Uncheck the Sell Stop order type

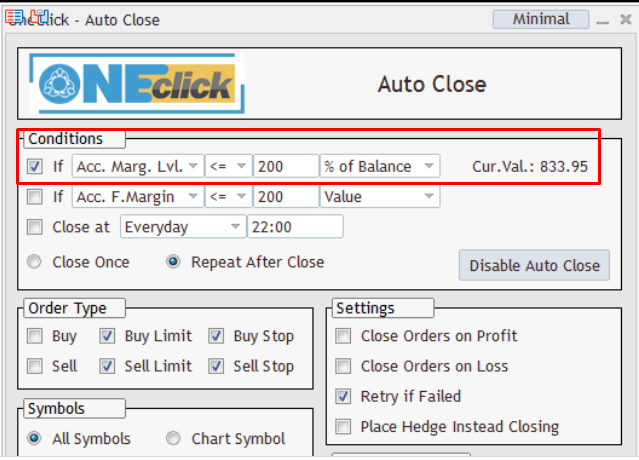(x=216, y=366)
